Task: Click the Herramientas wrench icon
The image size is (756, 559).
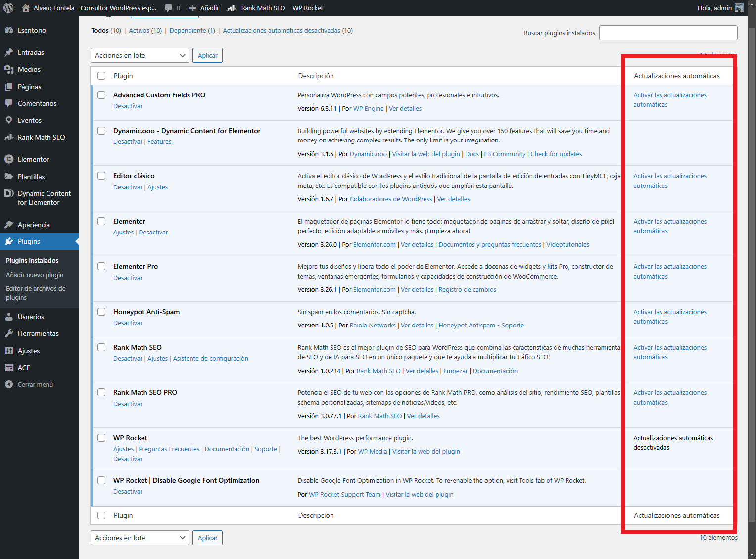Action: (x=9, y=333)
